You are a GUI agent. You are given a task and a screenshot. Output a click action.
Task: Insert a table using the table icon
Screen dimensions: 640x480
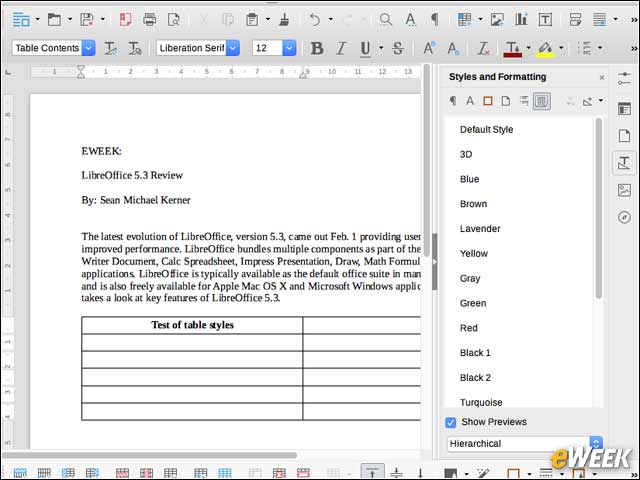point(464,19)
